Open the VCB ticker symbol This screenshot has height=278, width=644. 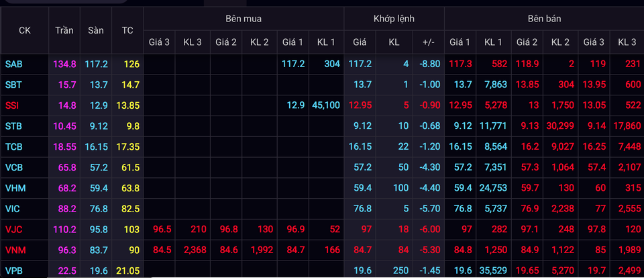point(14,167)
